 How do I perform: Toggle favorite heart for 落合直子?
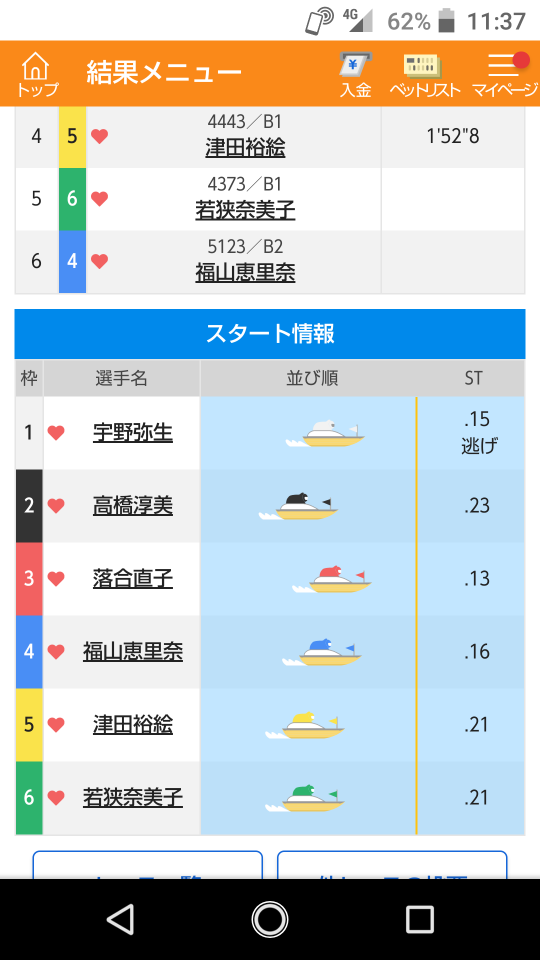point(56,579)
